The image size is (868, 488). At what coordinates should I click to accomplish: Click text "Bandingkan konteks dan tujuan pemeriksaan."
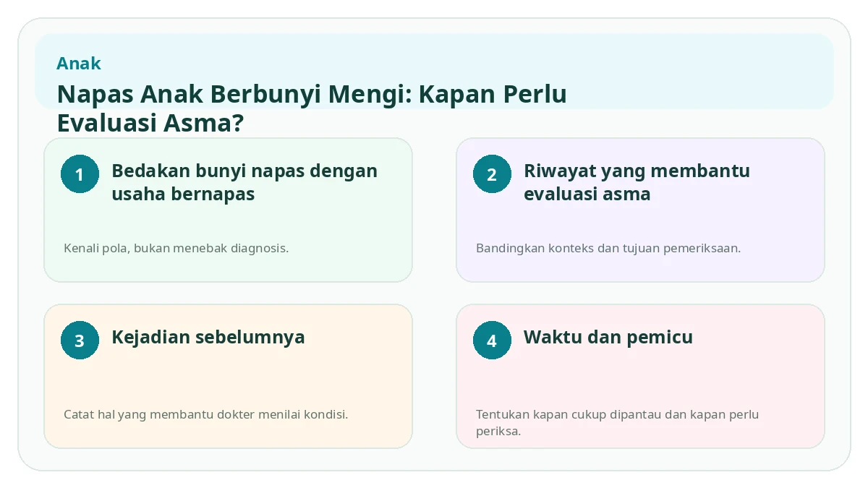608,248
